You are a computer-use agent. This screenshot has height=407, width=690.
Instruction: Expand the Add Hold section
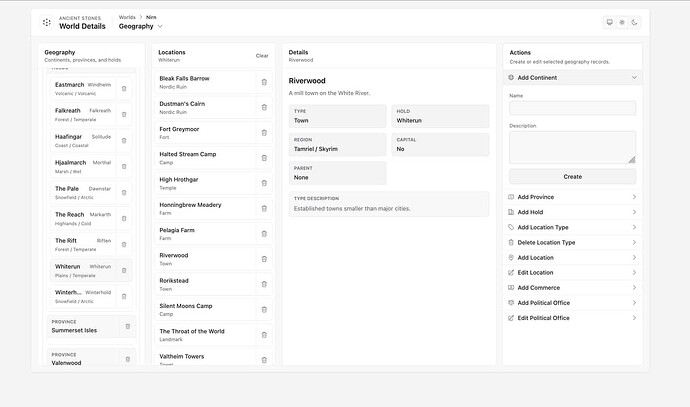(573, 212)
